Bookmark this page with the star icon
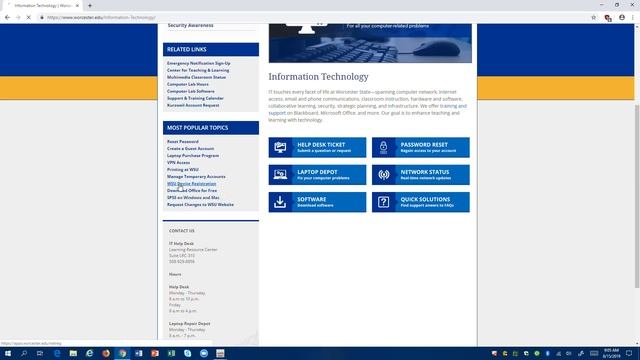This screenshot has height=360, width=640. [593, 18]
